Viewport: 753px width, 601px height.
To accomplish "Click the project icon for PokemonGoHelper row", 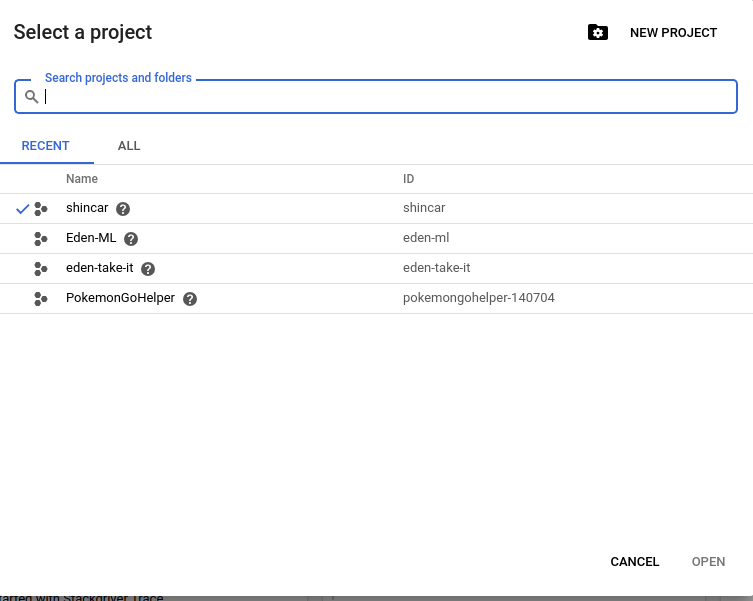I will [x=41, y=299].
